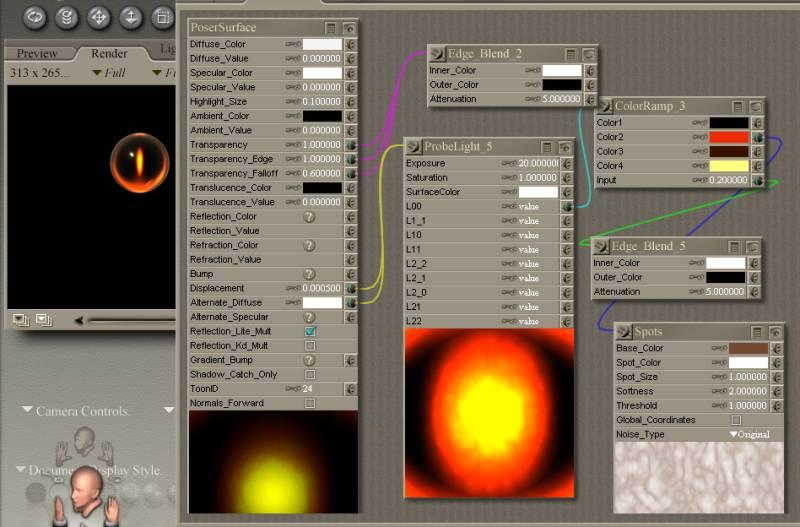
Task: Select the Render tab
Action: tap(109, 53)
